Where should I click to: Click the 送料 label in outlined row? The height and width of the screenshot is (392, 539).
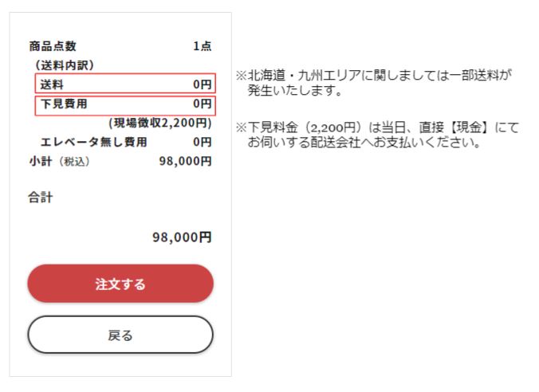(53, 84)
